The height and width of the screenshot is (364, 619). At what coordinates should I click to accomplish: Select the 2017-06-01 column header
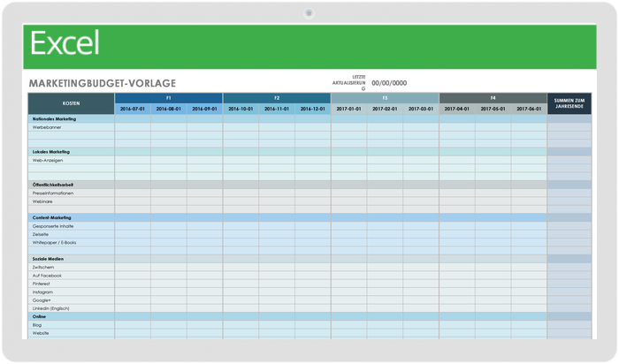(529, 109)
